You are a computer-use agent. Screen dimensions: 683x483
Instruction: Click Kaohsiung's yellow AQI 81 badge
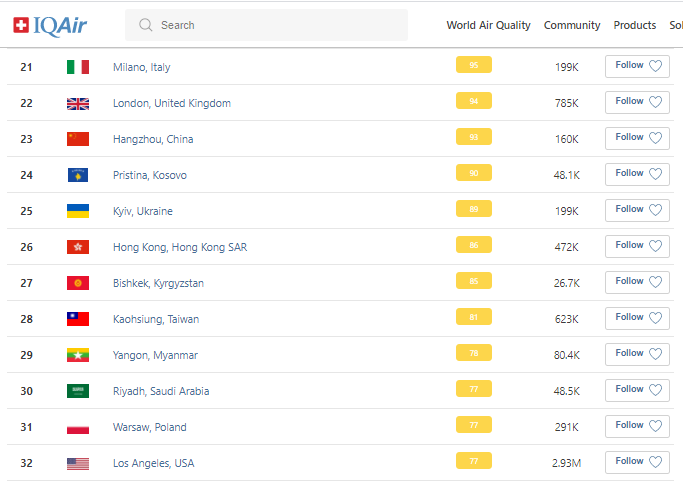point(474,318)
